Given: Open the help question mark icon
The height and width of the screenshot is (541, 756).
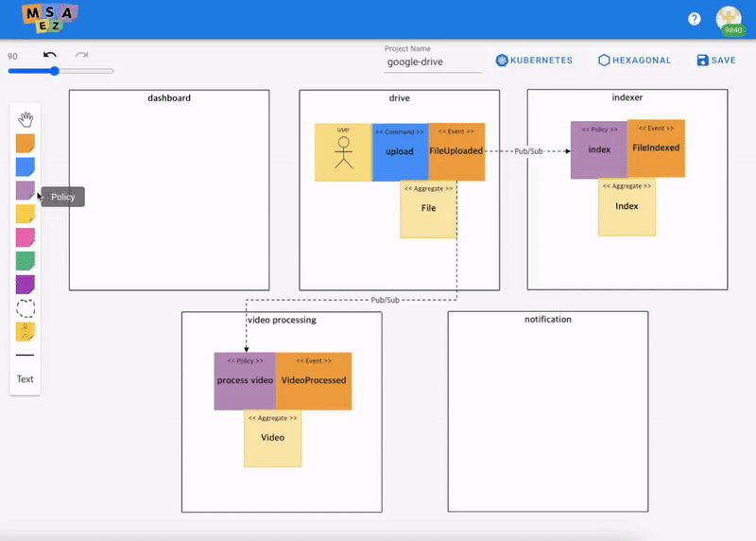Looking at the screenshot, I should click(x=695, y=19).
